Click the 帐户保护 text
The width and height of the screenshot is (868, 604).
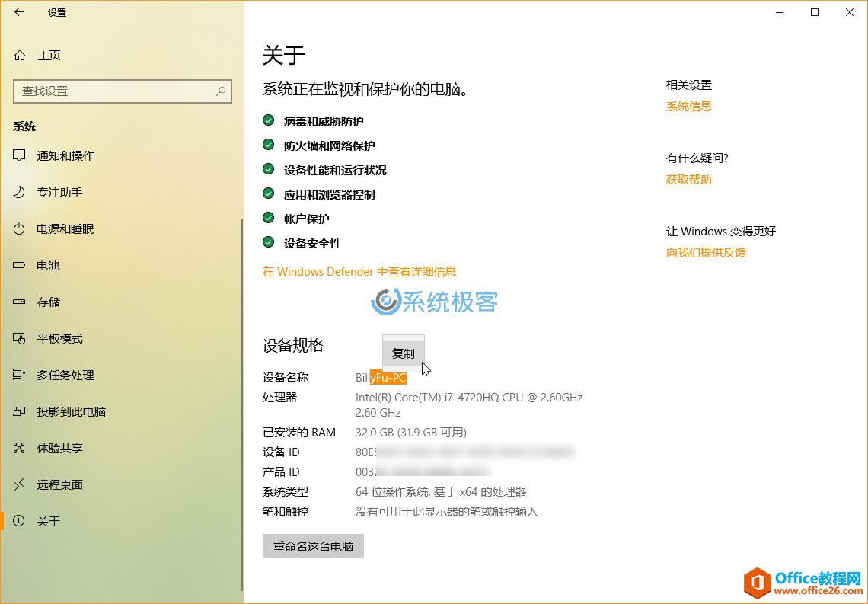[x=307, y=219]
